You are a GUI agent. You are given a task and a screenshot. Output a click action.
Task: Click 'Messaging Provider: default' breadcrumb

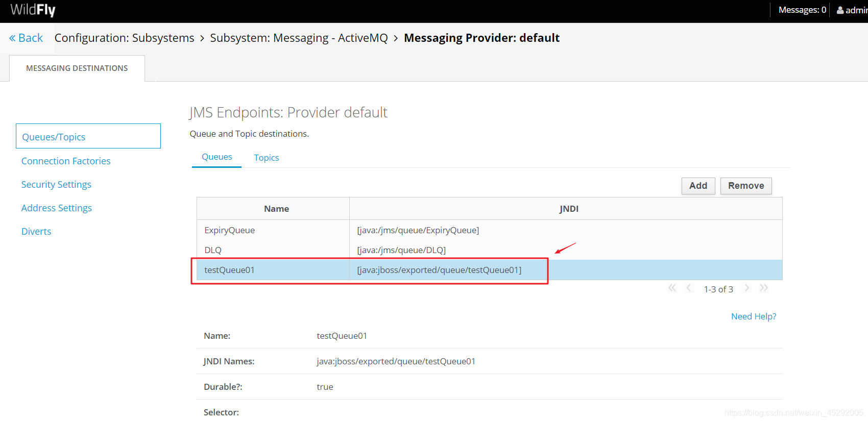(x=481, y=38)
